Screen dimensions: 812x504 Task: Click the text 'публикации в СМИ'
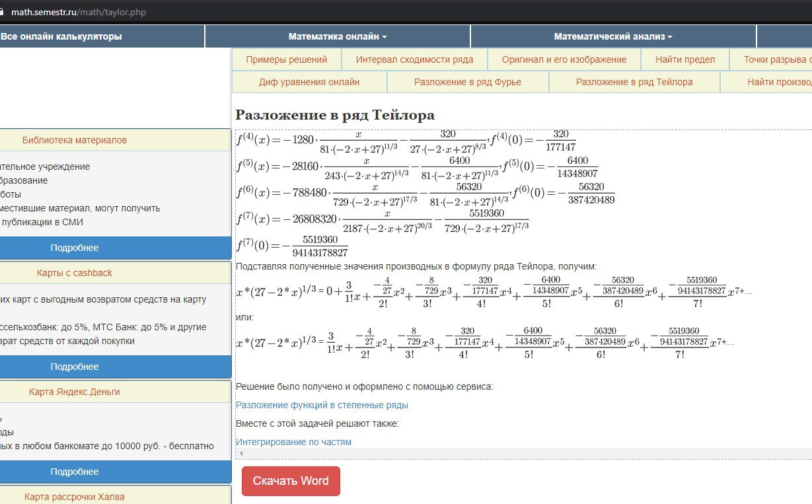click(x=44, y=222)
